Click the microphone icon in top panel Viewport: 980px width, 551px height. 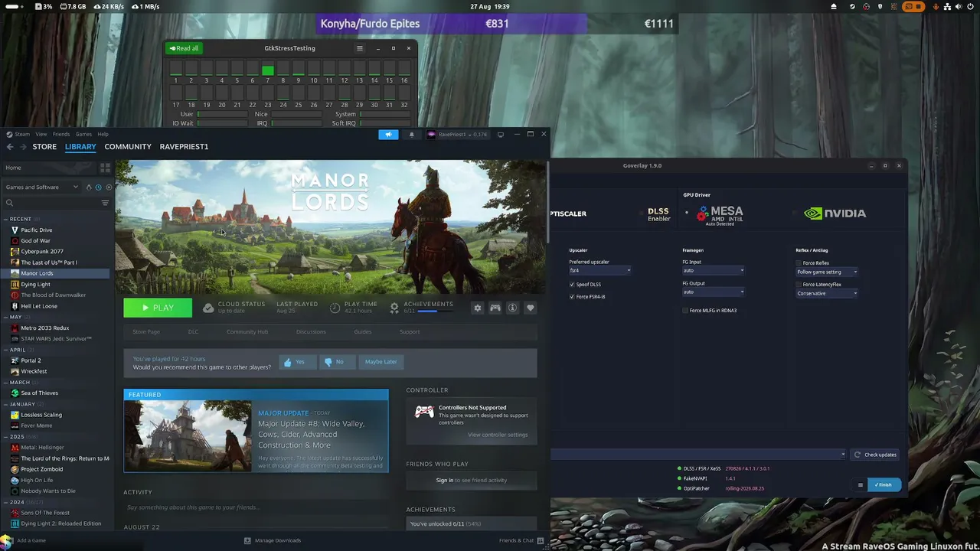coord(936,6)
